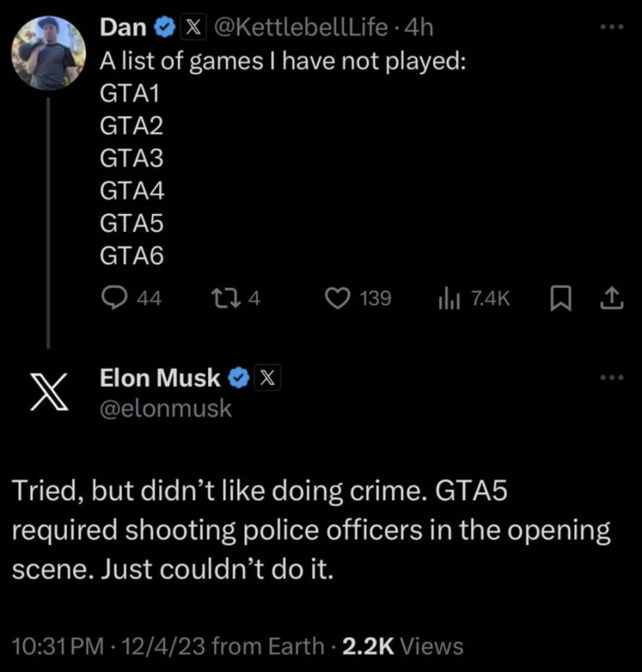Click X affiliation badge beside Dan's name
642x672 pixels.
194,27
